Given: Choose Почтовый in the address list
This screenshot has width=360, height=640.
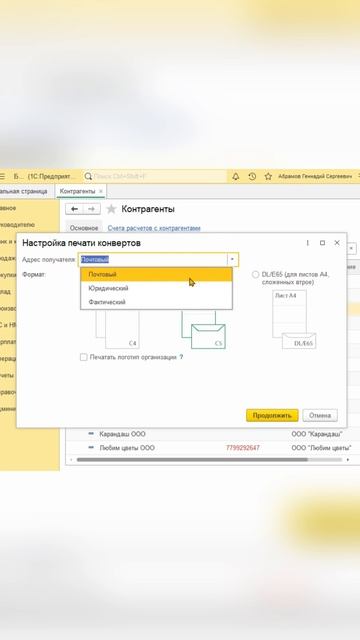Looking at the screenshot, I should (x=156, y=274).
